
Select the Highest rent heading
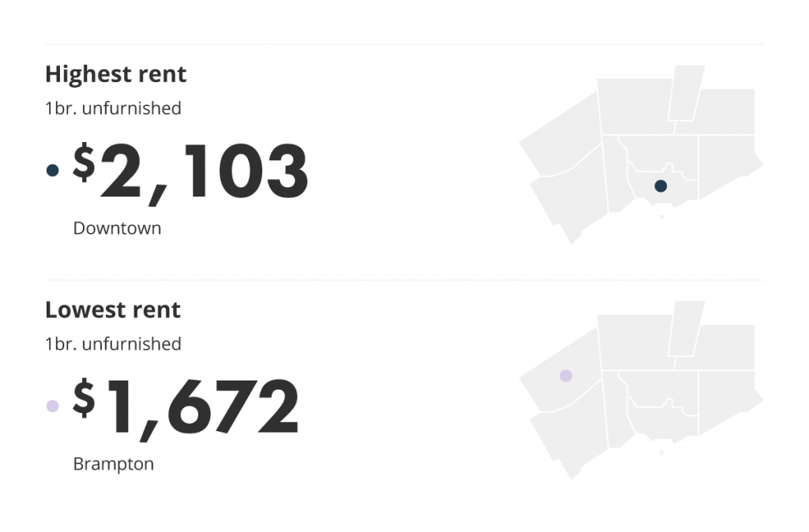115,74
